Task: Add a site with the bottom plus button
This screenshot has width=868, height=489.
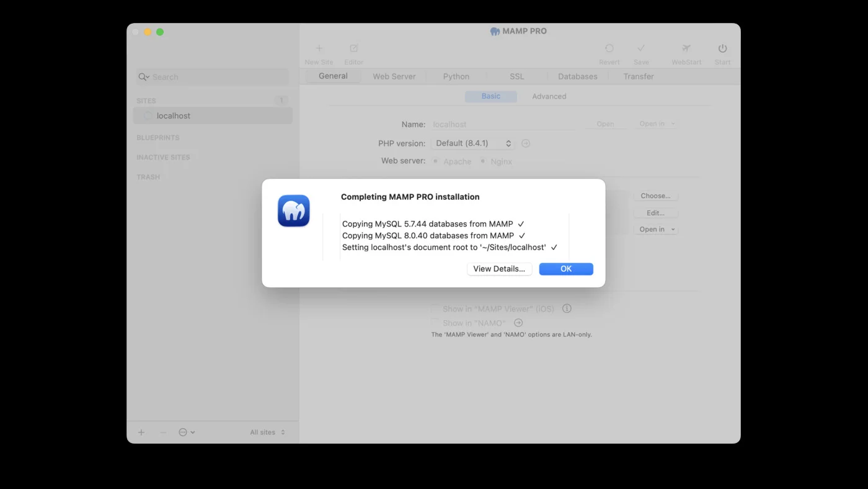Action: point(141,433)
